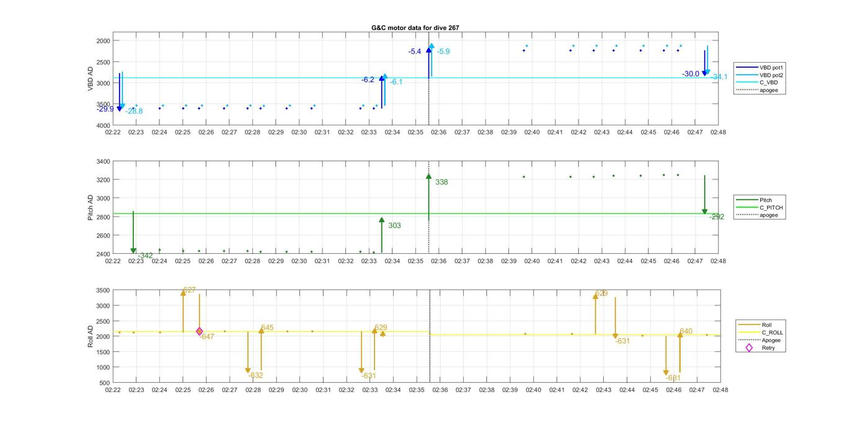Click the '-30.0' VBD data label
868x430 pixels.
pyautogui.click(x=691, y=74)
